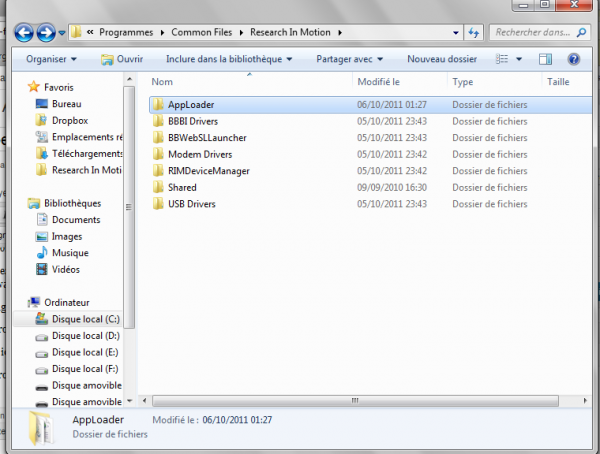Open Disque local (F:)
Image resolution: width=600 pixels, height=454 pixels.
(85, 369)
